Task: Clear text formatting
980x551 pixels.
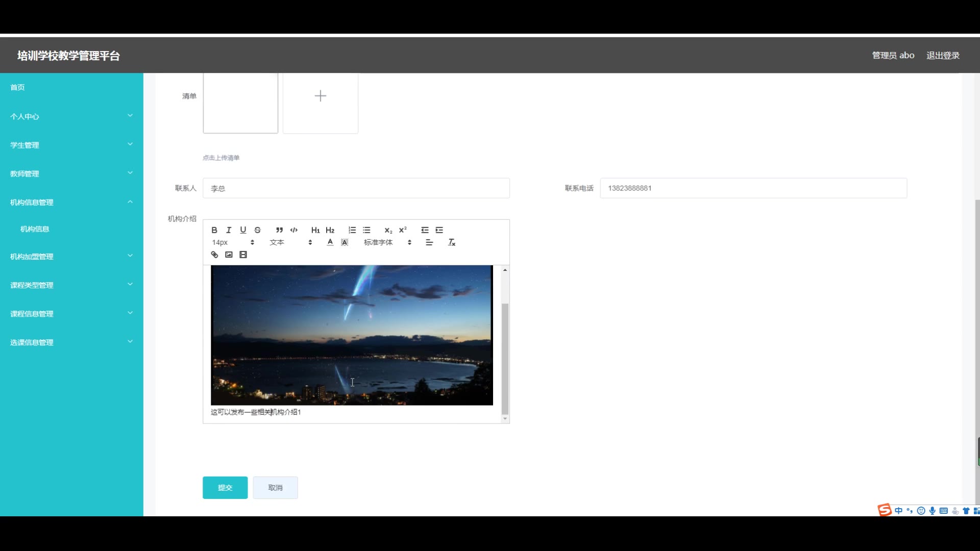Action: click(452, 242)
